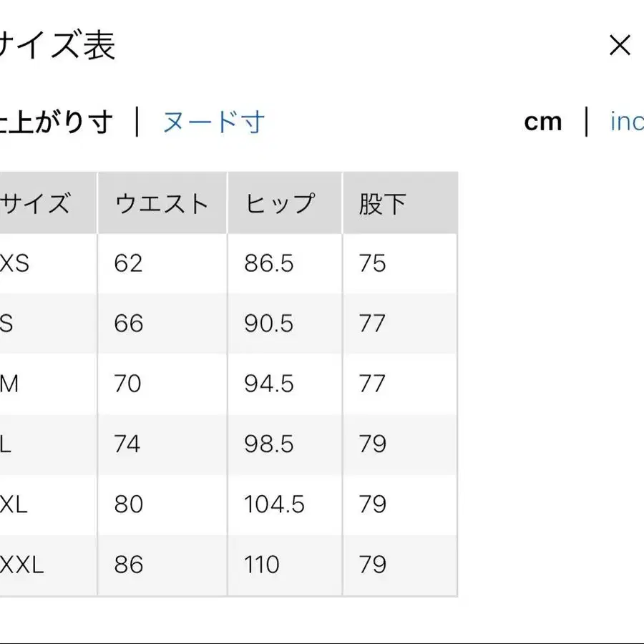The image size is (644, 644).
Task: Keep measurements displayed in cm
Action: [x=544, y=122]
